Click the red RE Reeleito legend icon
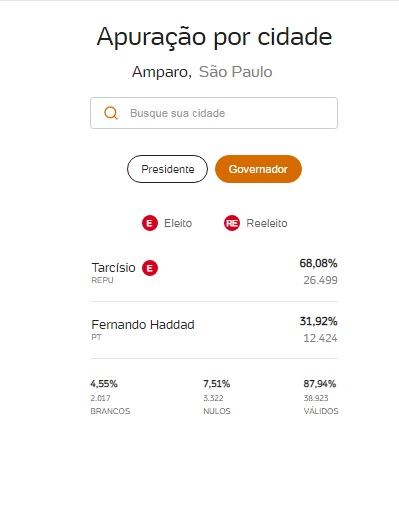Screen dimensions: 399x506 (232, 223)
